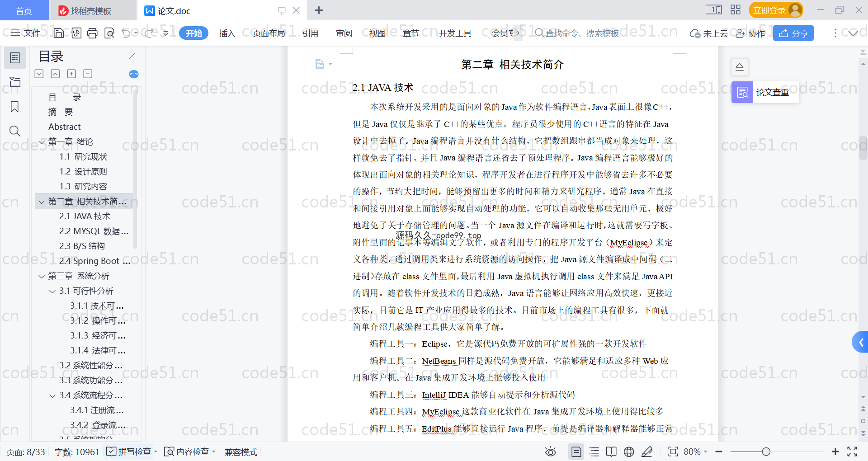Click the 未上云 cloud status button
This screenshot has width=868, height=461.
(x=709, y=33)
